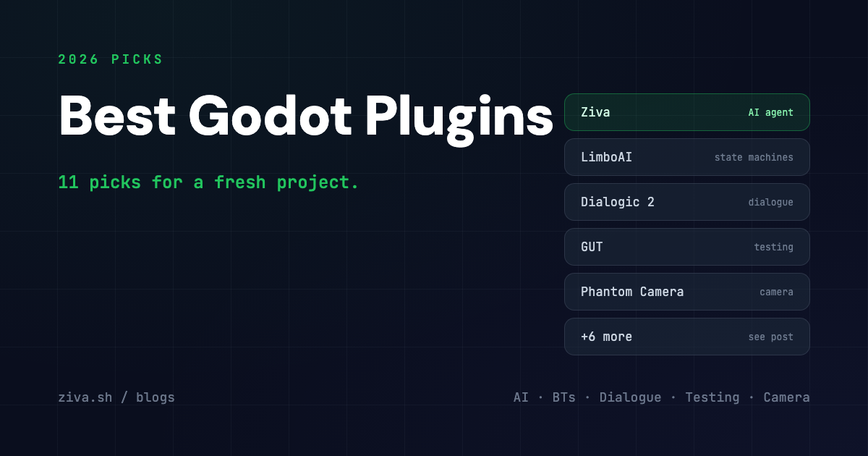
Task: Open the LimboAI state machines card
Action: click(x=686, y=157)
